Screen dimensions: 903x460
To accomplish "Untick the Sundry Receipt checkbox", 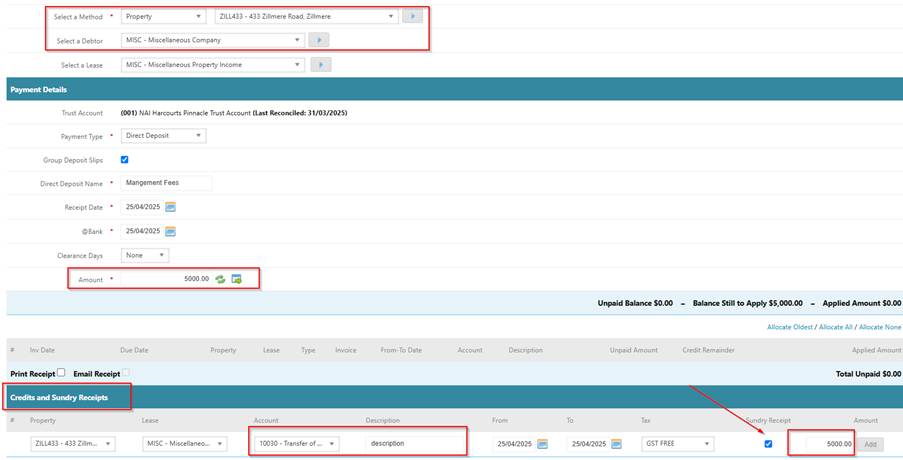I will (768, 444).
